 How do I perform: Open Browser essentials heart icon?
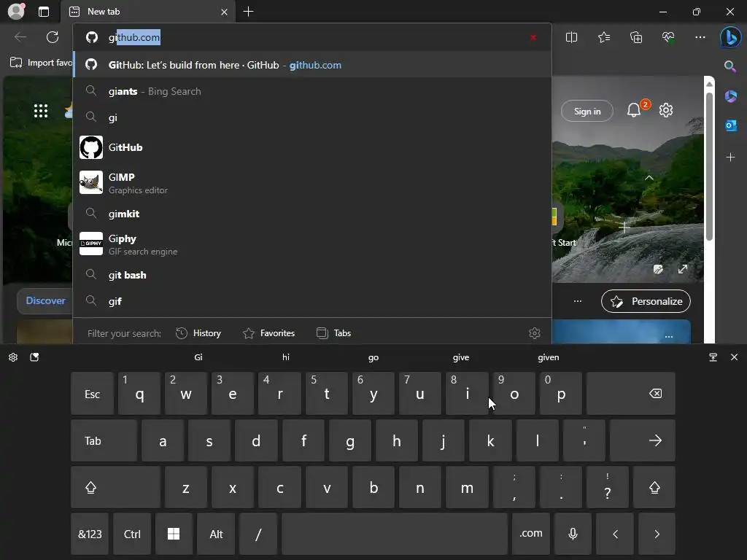tap(668, 37)
